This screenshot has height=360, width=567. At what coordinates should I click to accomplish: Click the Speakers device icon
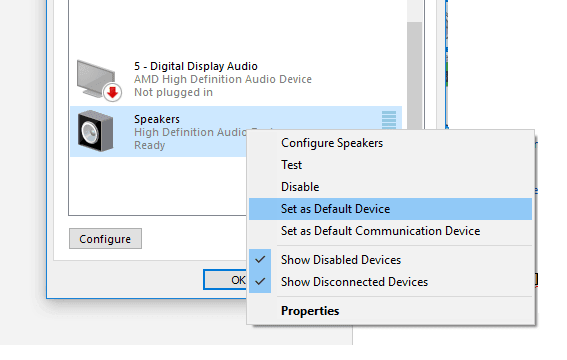pos(95,131)
